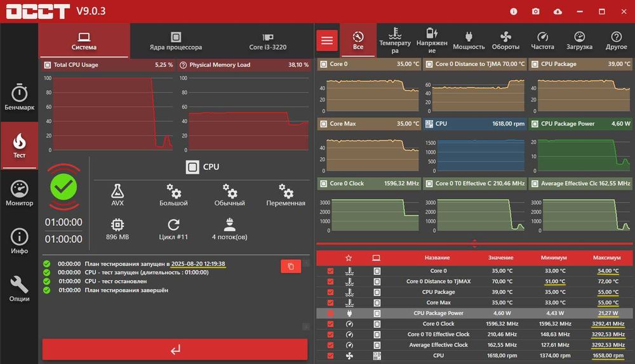Open the hamburger menu button
The image size is (635, 364).
point(327,41)
